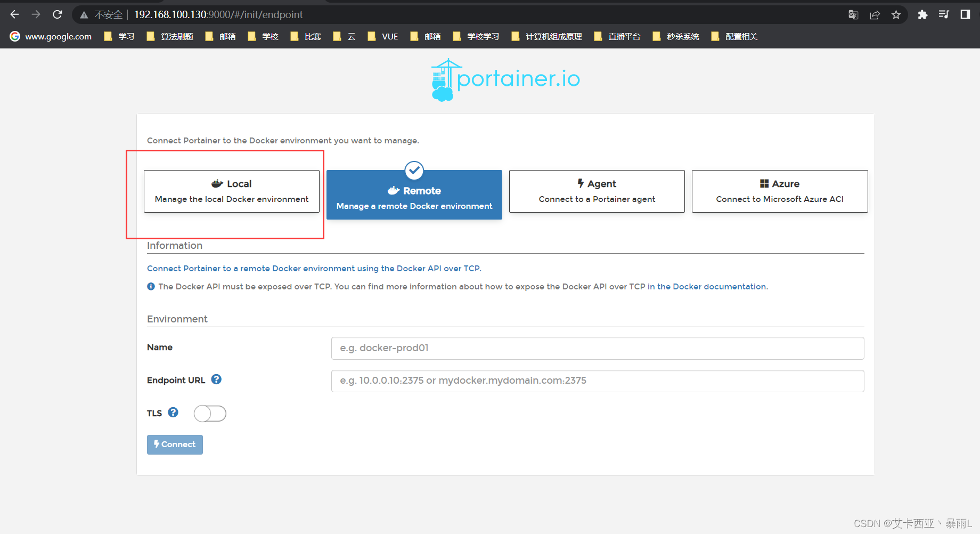
Task: Select the Agent connection option
Action: (597, 191)
